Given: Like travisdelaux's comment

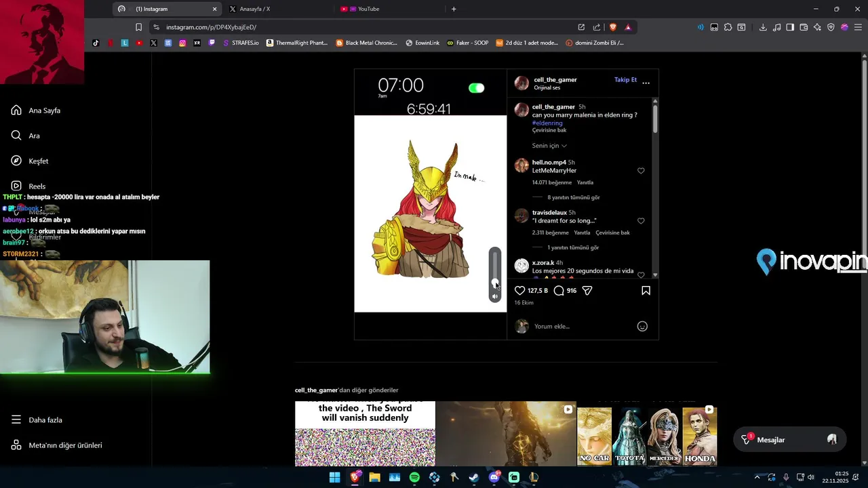Looking at the screenshot, I should point(641,221).
